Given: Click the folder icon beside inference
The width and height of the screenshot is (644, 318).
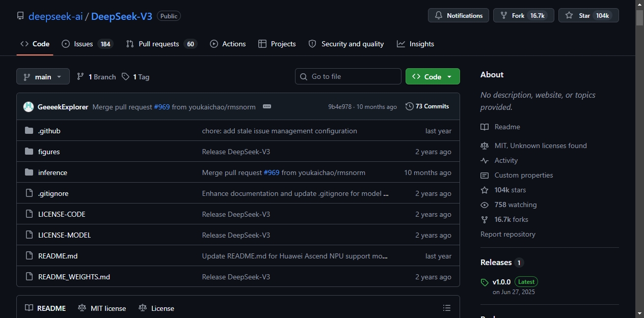Looking at the screenshot, I should click(x=29, y=172).
